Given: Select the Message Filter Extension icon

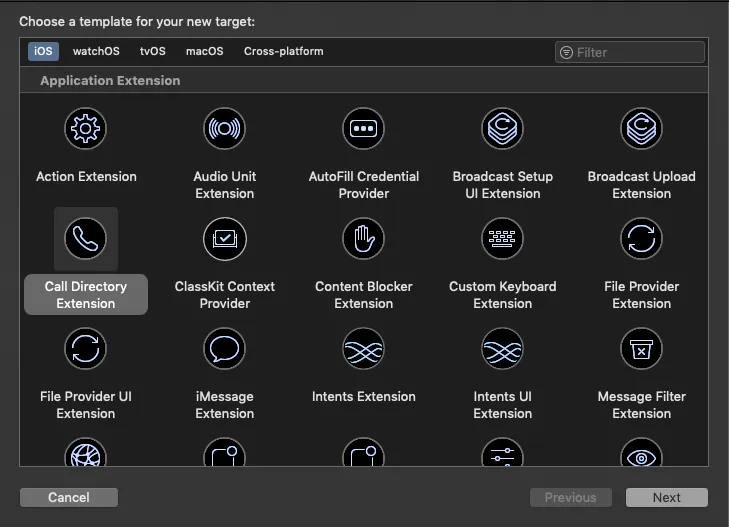Looking at the screenshot, I should pyautogui.click(x=641, y=349).
